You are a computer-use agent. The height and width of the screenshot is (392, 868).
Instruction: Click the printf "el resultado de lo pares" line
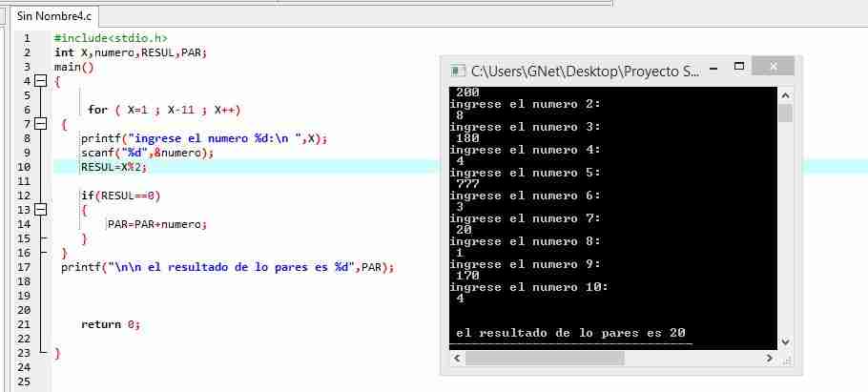pos(228,267)
